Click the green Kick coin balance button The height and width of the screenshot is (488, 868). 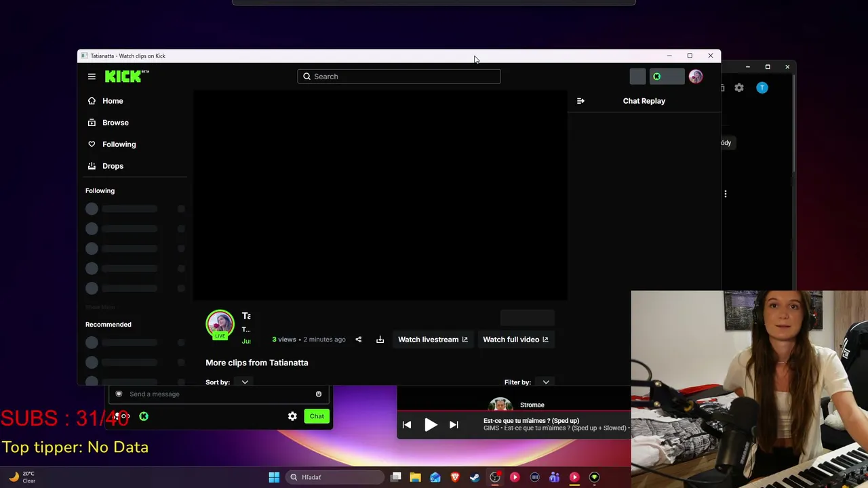click(667, 77)
